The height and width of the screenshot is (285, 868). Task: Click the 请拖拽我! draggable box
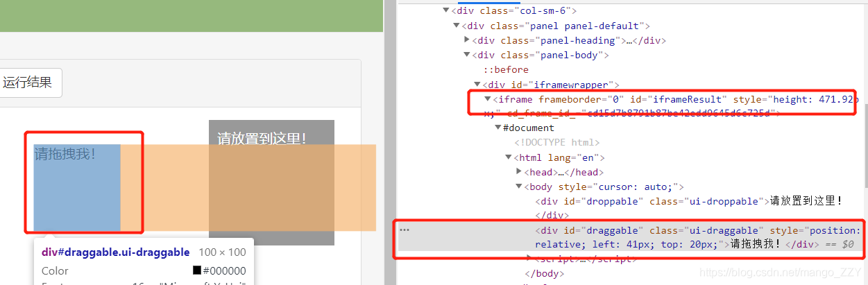77,188
